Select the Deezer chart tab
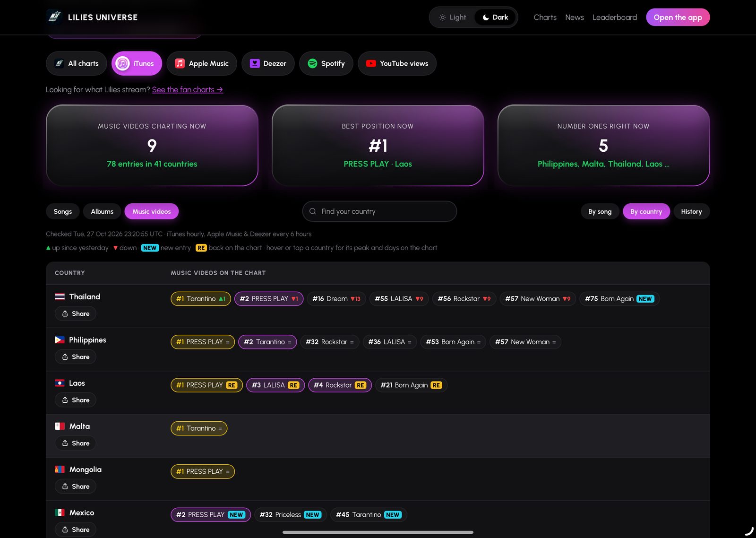The width and height of the screenshot is (756, 538). (268, 63)
